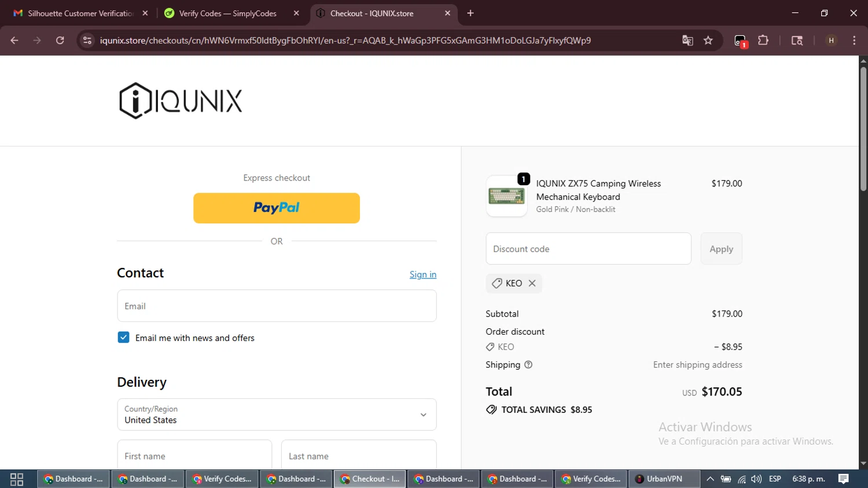Open the Checkout taskbar window
The height and width of the screenshot is (488, 868).
[370, 479]
